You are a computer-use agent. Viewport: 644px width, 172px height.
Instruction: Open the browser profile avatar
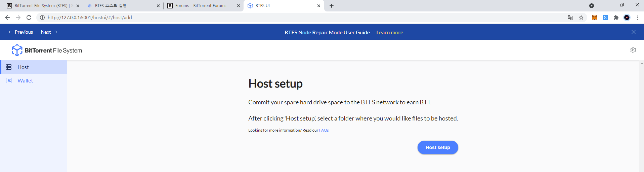(x=627, y=18)
